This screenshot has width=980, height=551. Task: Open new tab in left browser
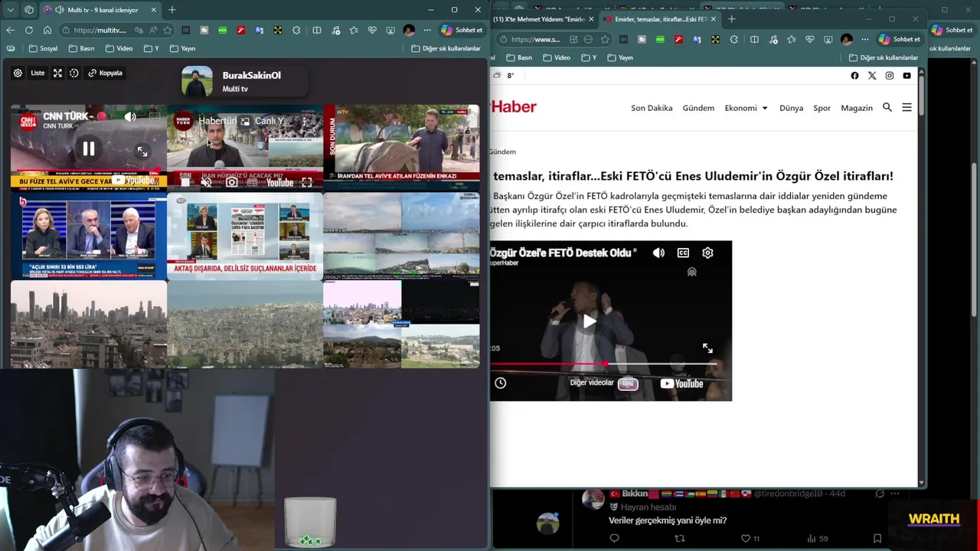172,10
